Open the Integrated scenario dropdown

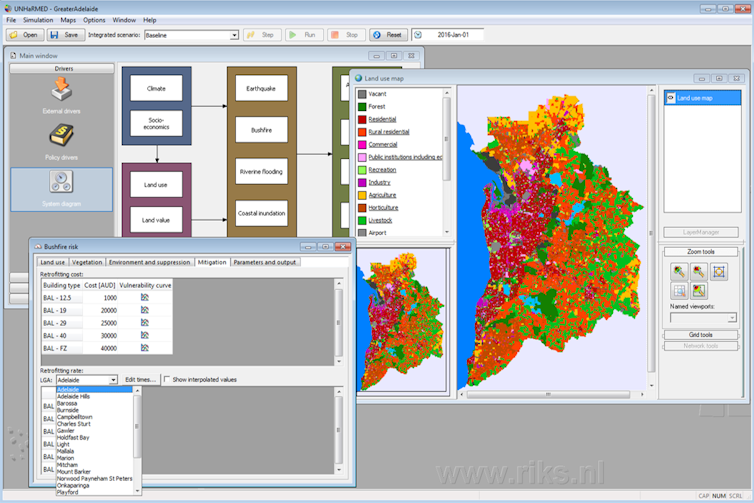(x=234, y=35)
